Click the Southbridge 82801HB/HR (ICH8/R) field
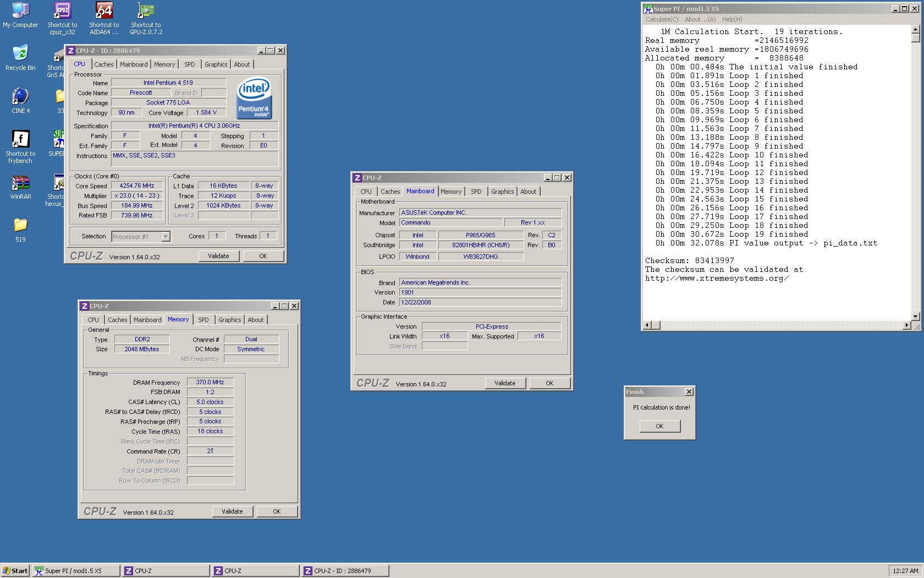The width and height of the screenshot is (924, 578). pos(481,246)
